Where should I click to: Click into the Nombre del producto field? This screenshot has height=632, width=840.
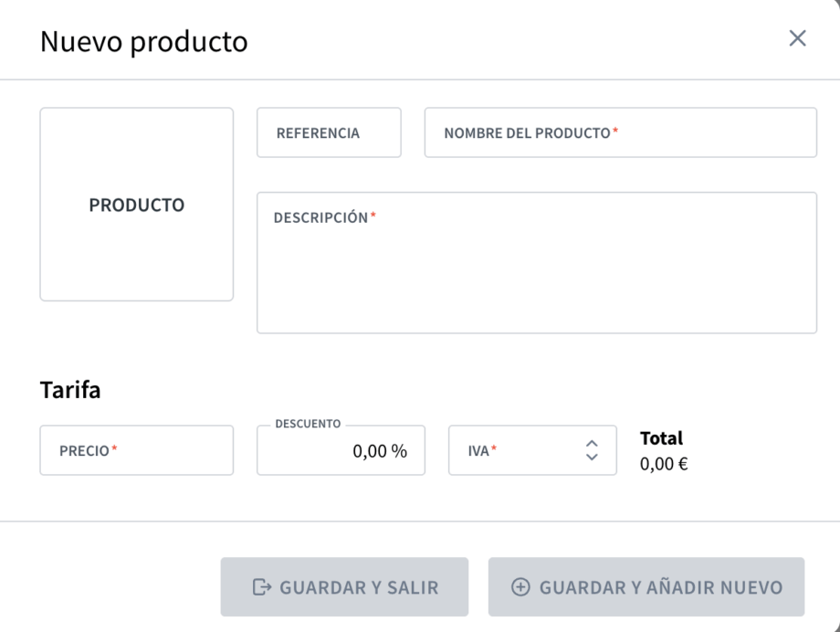[x=621, y=133]
